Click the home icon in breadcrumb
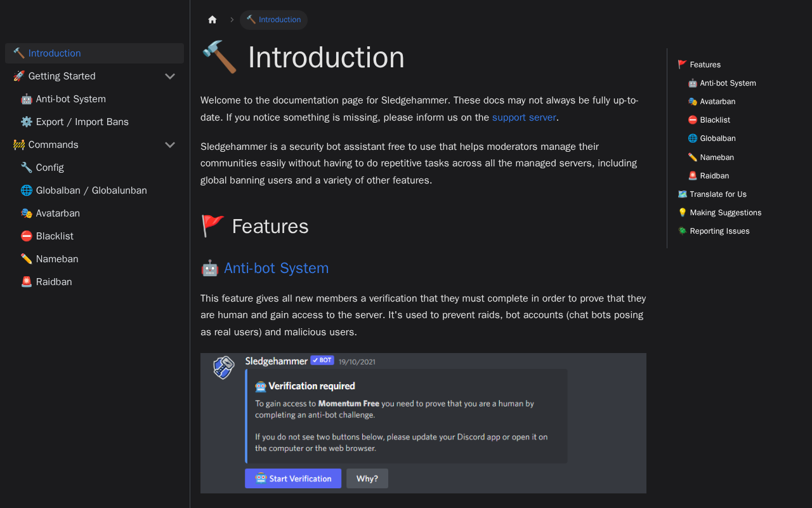This screenshot has height=508, width=812. pos(213,20)
